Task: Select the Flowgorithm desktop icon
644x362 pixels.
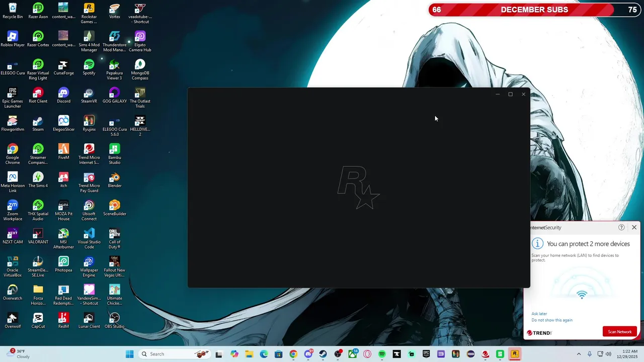Action: click(13, 123)
